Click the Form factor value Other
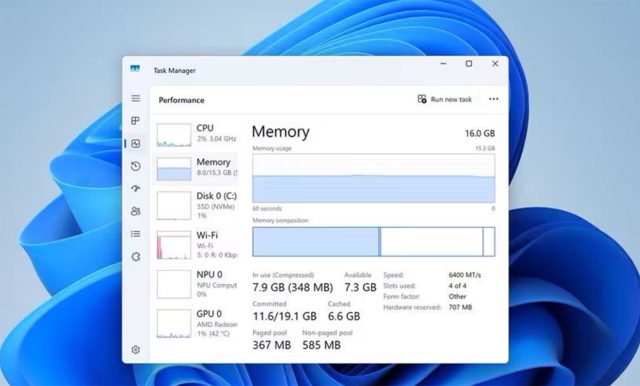640x386 pixels. 457,296
